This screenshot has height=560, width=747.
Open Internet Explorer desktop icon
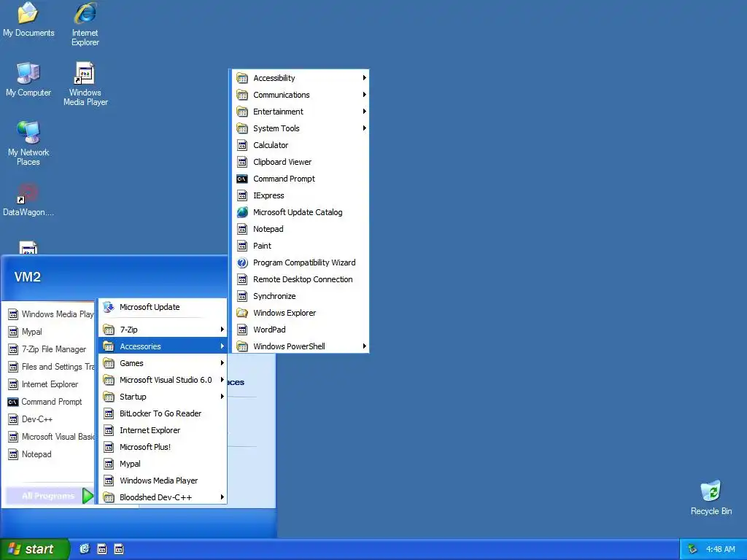[85, 24]
